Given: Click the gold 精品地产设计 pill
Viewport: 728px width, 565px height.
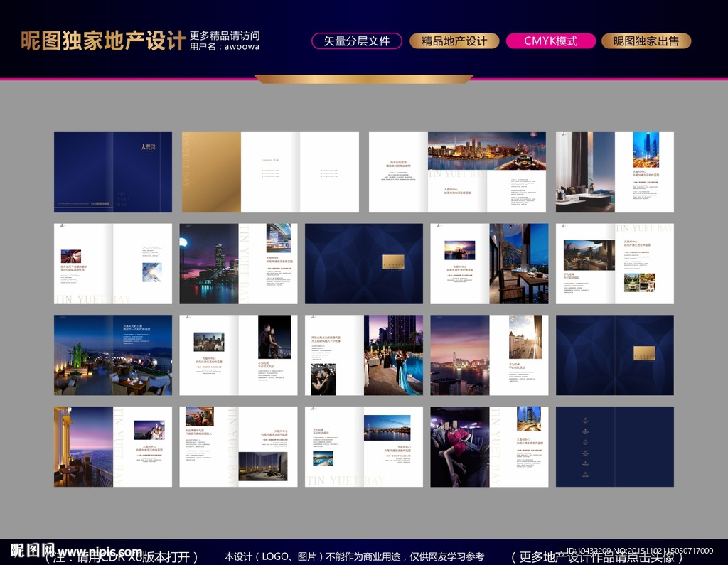Looking at the screenshot, I should pos(454,41).
